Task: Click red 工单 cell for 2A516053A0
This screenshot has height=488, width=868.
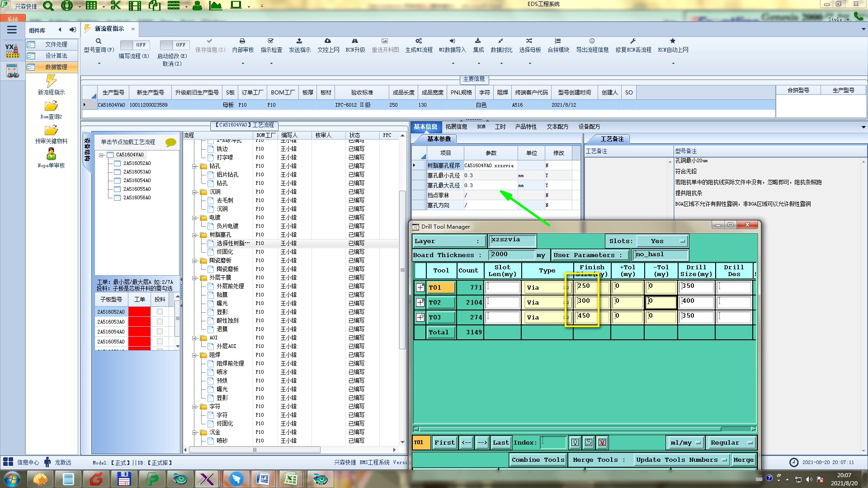Action: coord(139,322)
